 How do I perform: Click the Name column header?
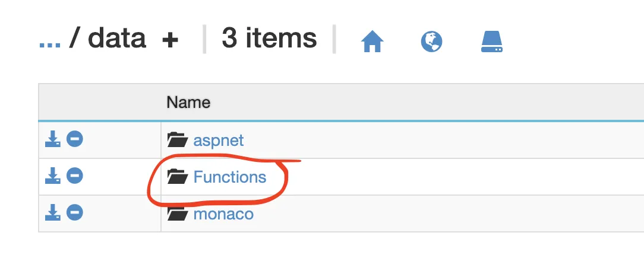coord(188,102)
